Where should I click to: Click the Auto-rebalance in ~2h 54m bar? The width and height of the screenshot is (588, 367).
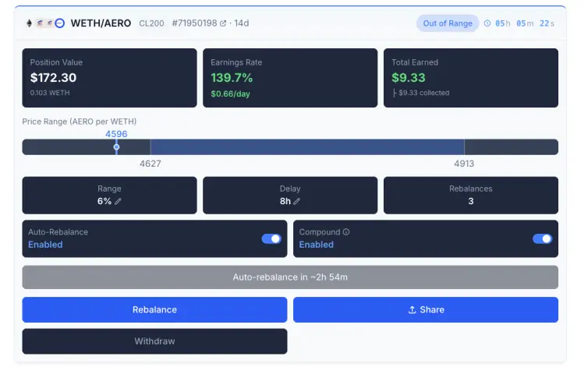tap(290, 277)
